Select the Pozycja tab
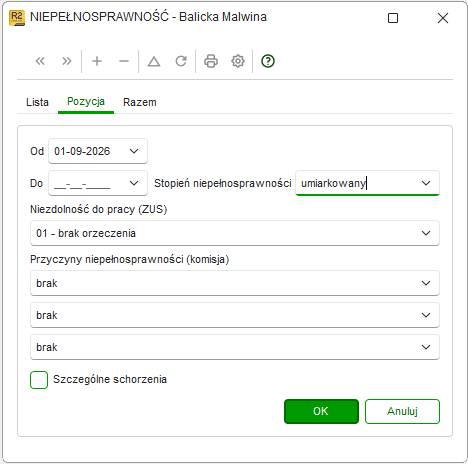This screenshot has width=468, height=464. (86, 101)
